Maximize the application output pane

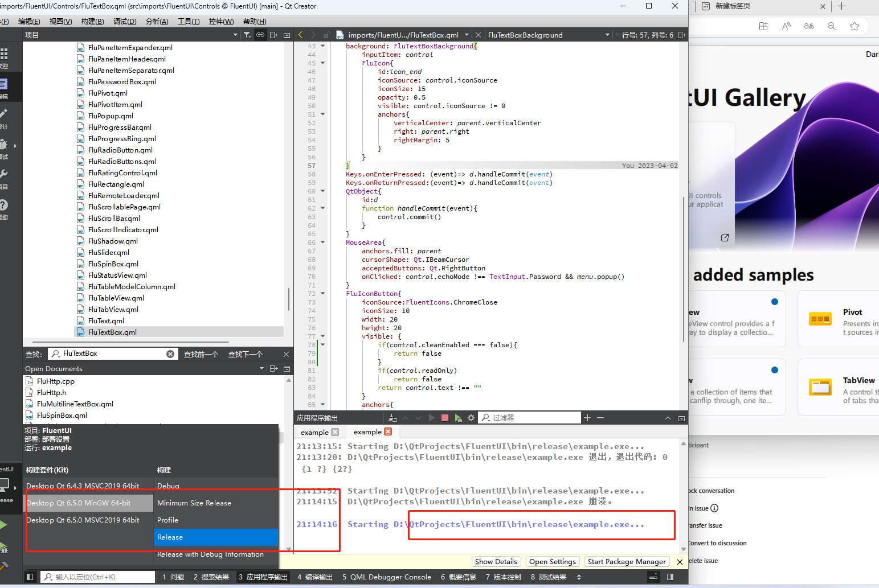(x=681, y=418)
